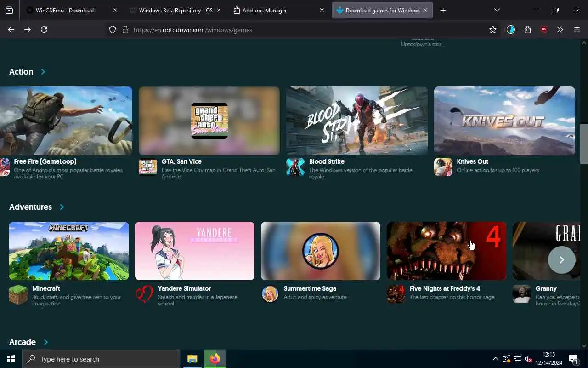Open Knives Out title link
588x368 pixels.
pyautogui.click(x=472, y=161)
